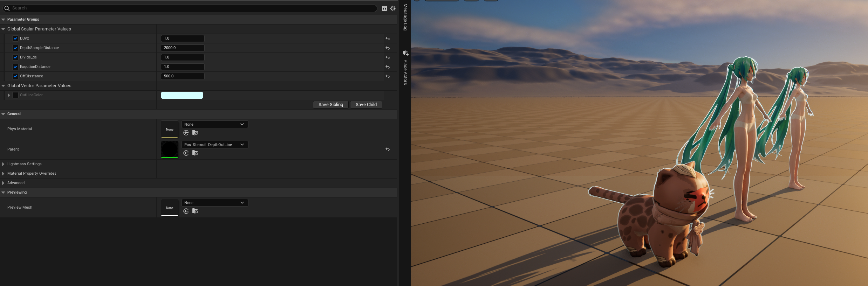The image size is (868, 286).
Task: Enable the OutLineColor parameter override
Action: [15, 95]
